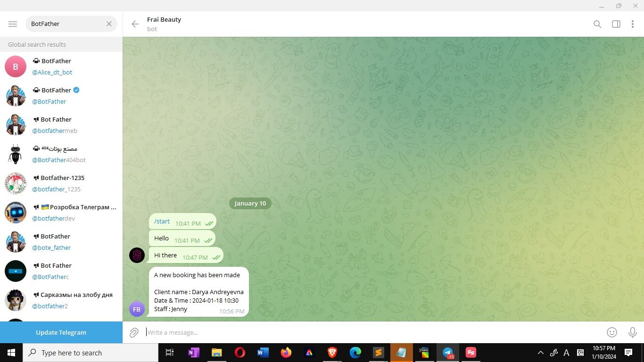This screenshot has width=644, height=362.
Task: Click the Write a message field
Action: click(372, 332)
